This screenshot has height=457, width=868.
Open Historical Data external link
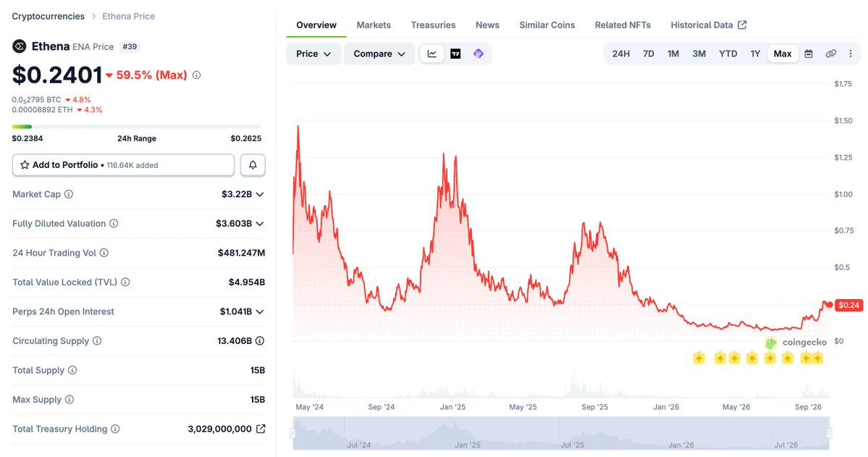pos(709,25)
